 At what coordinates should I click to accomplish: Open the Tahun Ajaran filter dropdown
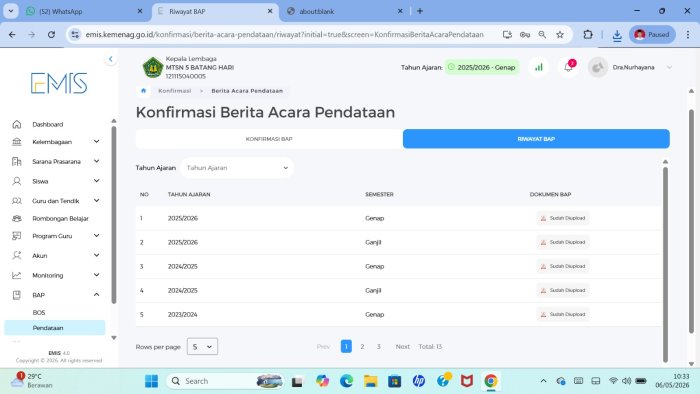click(x=237, y=168)
